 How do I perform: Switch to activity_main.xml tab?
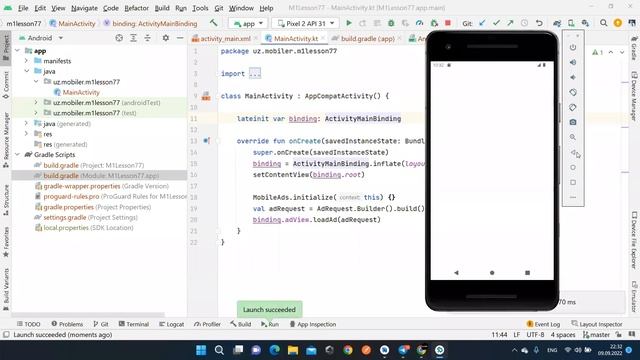[x=225, y=38]
